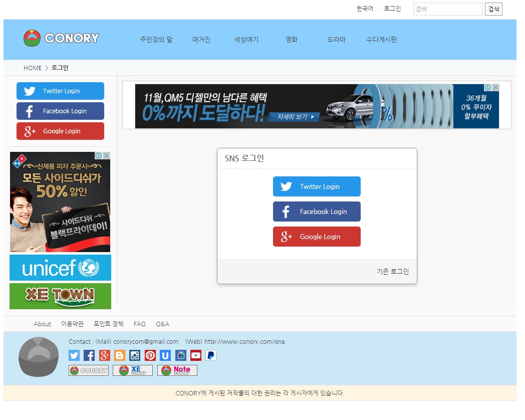Click the unicef banner in sidebar
The image size is (525, 420).
(60, 268)
